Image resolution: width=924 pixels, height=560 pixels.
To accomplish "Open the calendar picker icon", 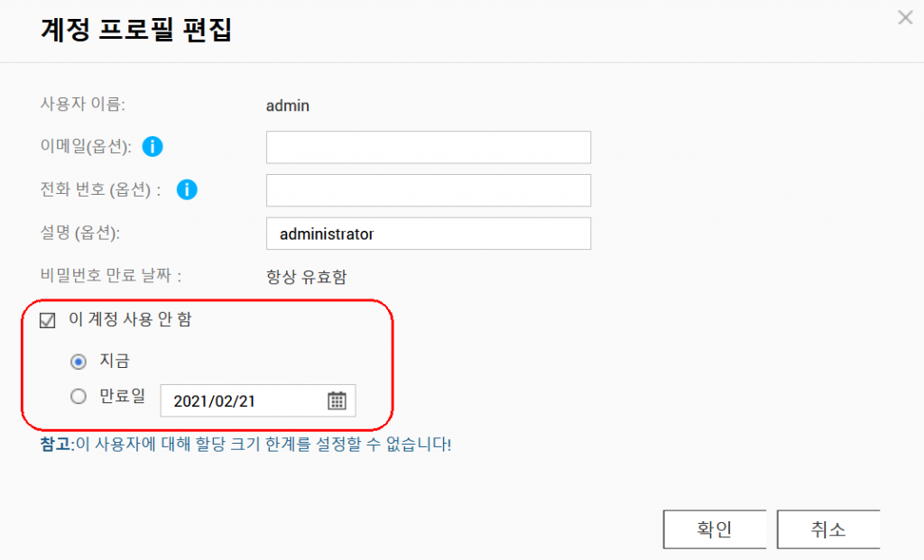I will [337, 400].
